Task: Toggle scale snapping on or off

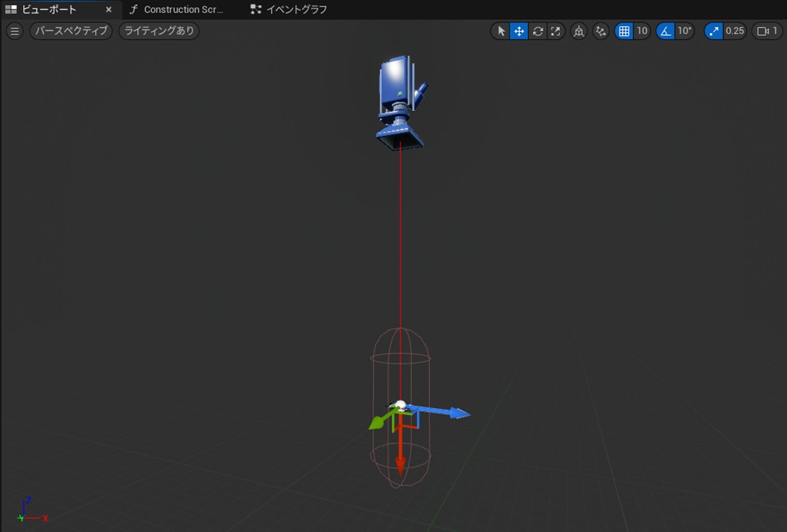Action: (715, 31)
